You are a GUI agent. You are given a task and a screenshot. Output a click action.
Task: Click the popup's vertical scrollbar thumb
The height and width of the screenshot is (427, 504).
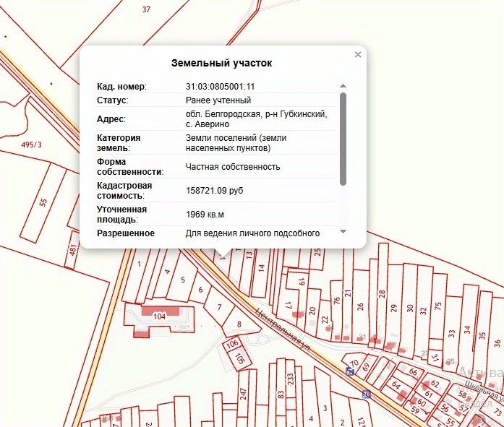343,137
